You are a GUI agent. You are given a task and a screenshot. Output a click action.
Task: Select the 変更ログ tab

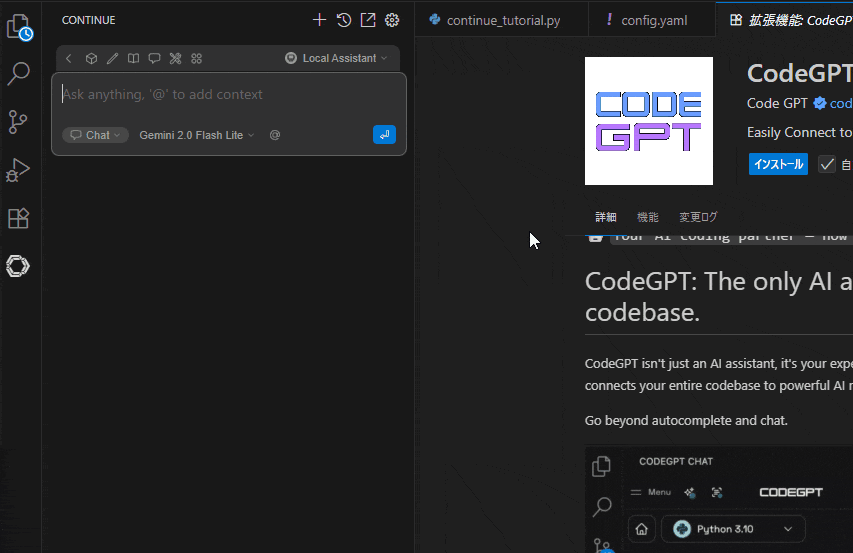pyautogui.click(x=698, y=217)
